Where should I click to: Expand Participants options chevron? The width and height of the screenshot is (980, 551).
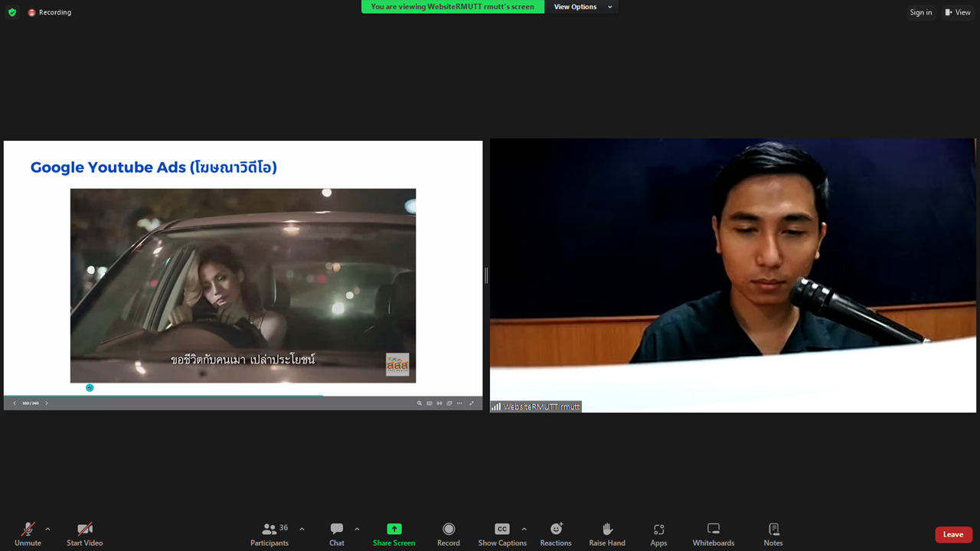(302, 529)
